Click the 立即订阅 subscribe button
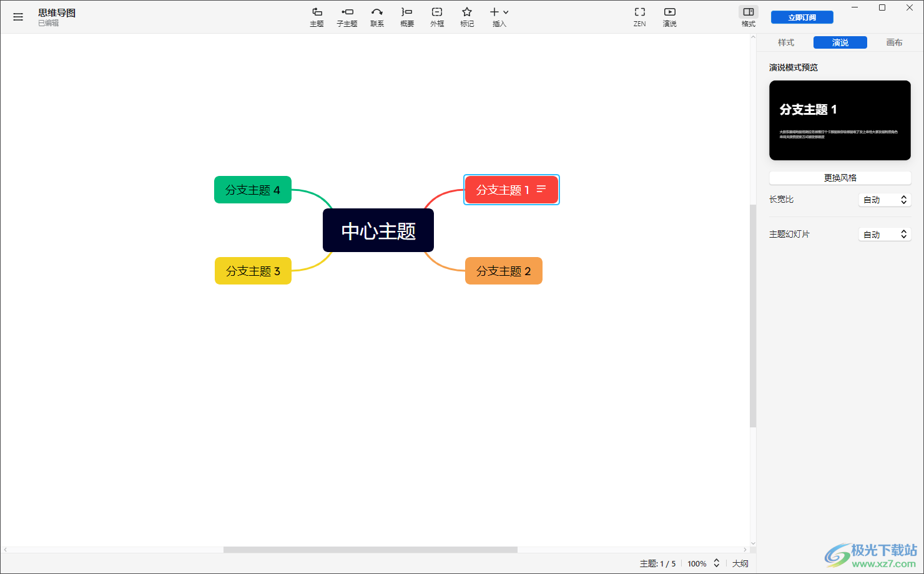Viewport: 924px width, 574px height. [802, 17]
